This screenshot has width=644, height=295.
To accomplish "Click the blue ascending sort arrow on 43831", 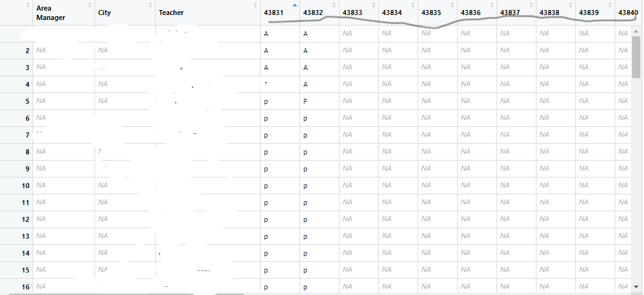I will click(x=294, y=5).
